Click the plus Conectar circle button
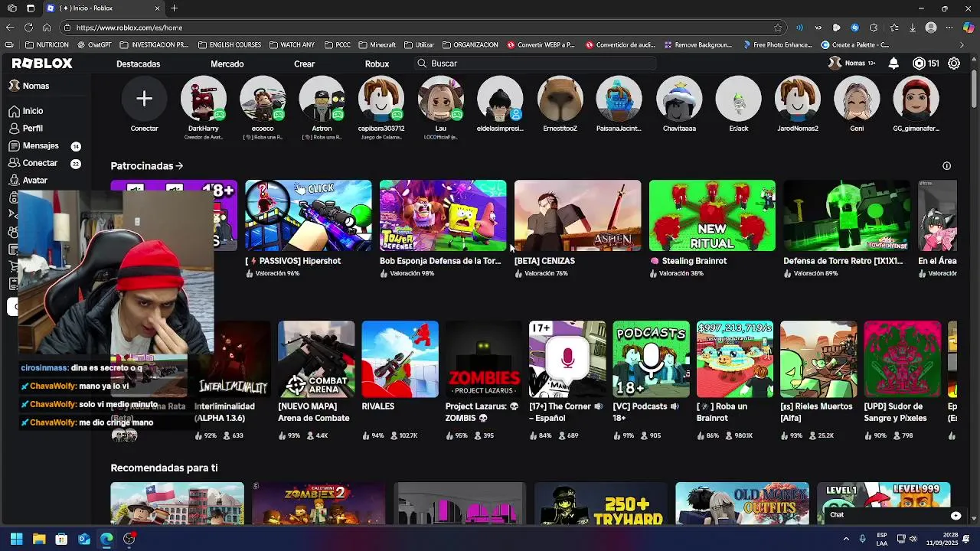The height and width of the screenshot is (551, 980). [144, 99]
